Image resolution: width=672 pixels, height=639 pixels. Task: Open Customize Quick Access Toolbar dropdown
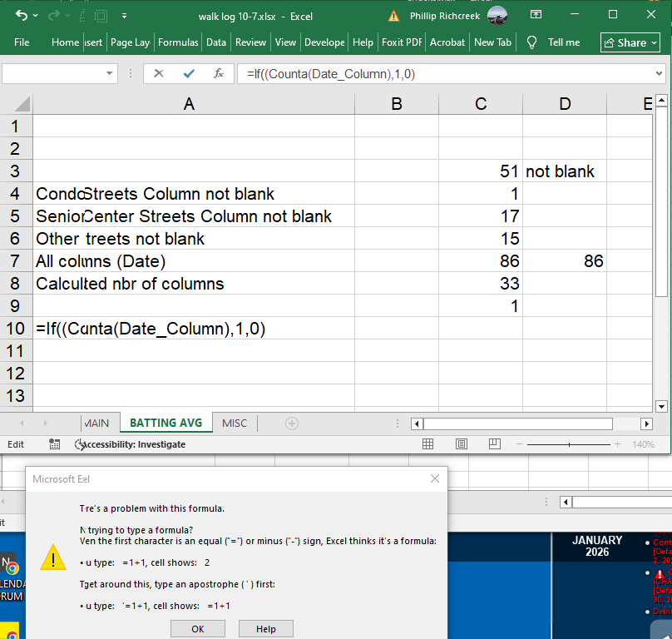(x=124, y=16)
